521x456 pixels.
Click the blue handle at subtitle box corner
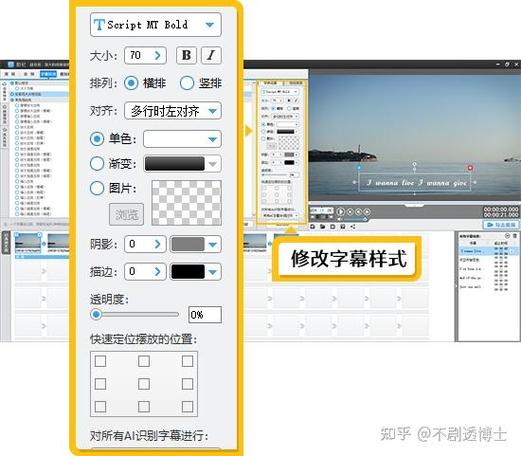pos(359,167)
